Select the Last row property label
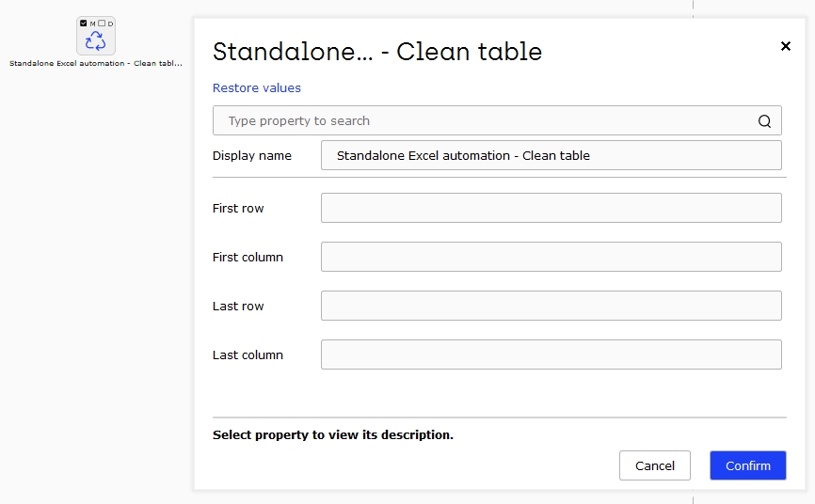This screenshot has height=504, width=815. click(238, 306)
